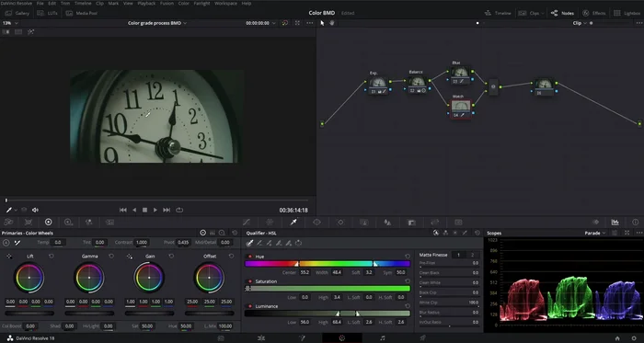
Task: Open the HDR color wheels palette icon
Action: pos(69,222)
